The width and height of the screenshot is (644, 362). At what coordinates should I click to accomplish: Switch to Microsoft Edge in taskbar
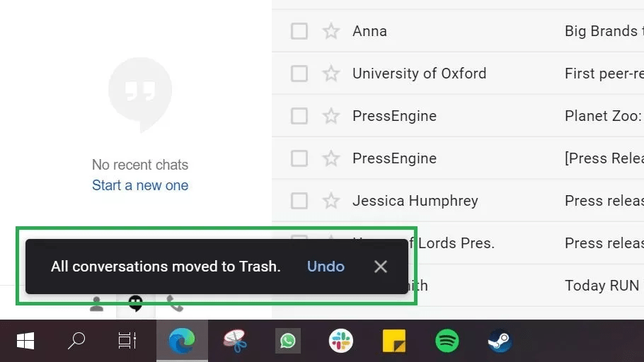click(x=182, y=341)
